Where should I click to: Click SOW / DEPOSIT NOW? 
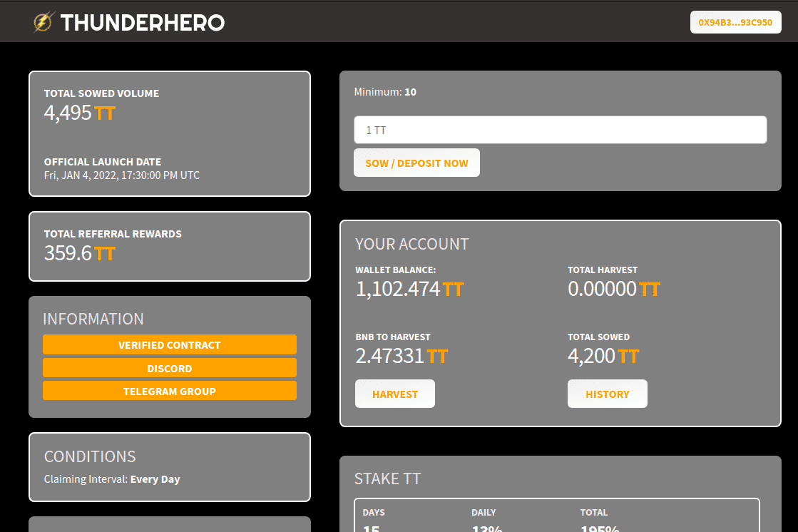[416, 162]
